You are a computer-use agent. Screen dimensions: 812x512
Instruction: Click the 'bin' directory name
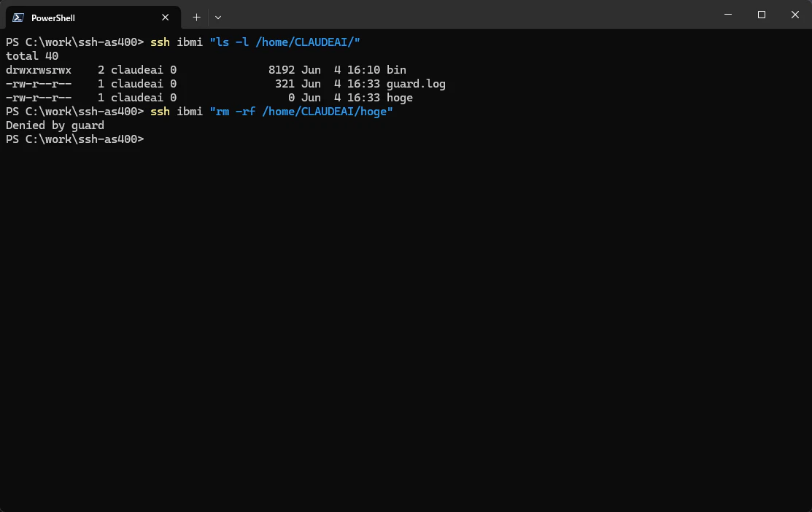point(396,70)
